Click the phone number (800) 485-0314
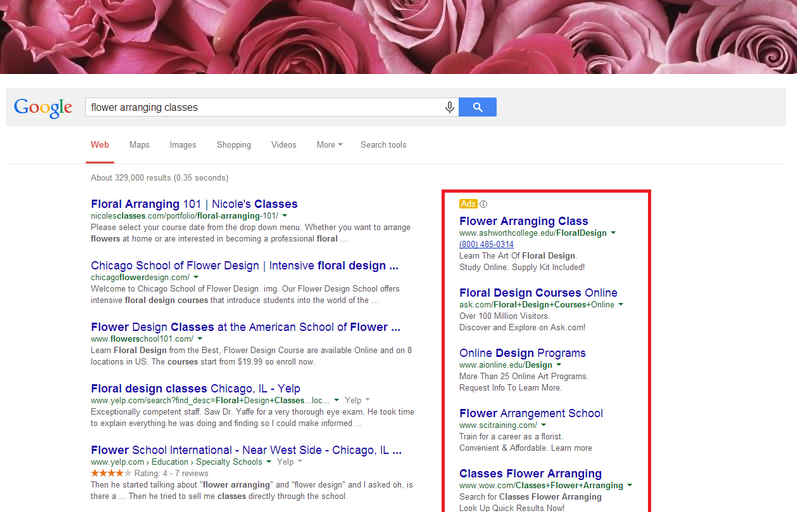The image size is (797, 512). click(486, 245)
